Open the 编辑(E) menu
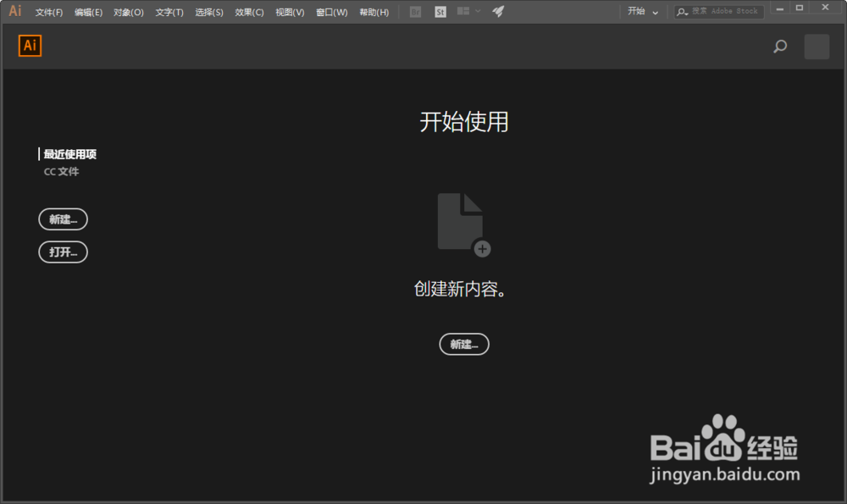Viewport: 847px width, 504px height. pos(89,12)
